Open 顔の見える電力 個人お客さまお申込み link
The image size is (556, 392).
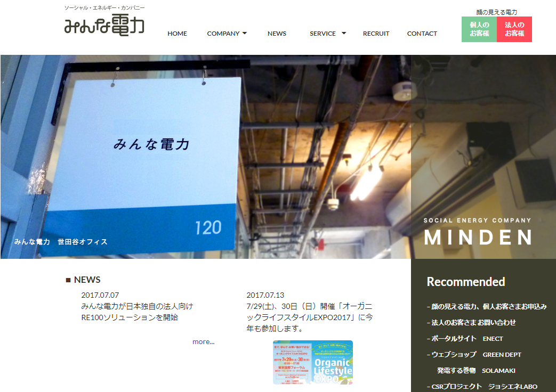[x=487, y=307]
